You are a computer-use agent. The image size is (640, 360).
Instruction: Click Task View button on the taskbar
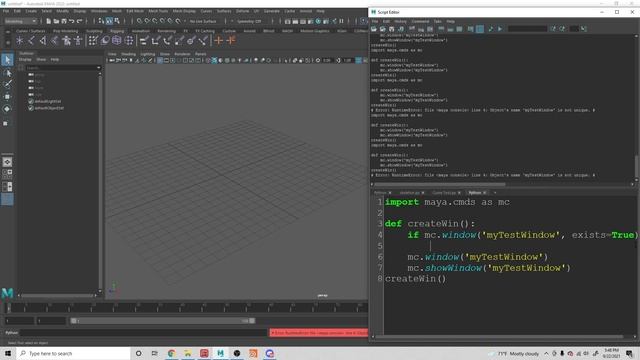(x=155, y=353)
